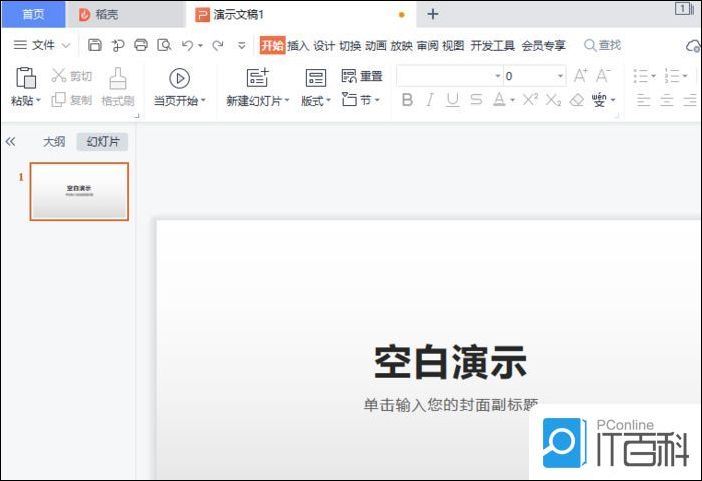
Task: Switch to the 插入 ribbon tab
Action: [298, 45]
